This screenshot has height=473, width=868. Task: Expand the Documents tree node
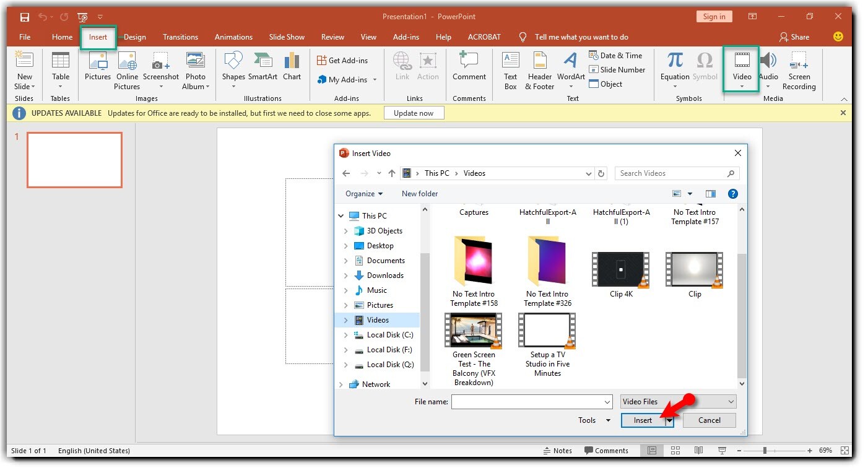click(x=346, y=261)
